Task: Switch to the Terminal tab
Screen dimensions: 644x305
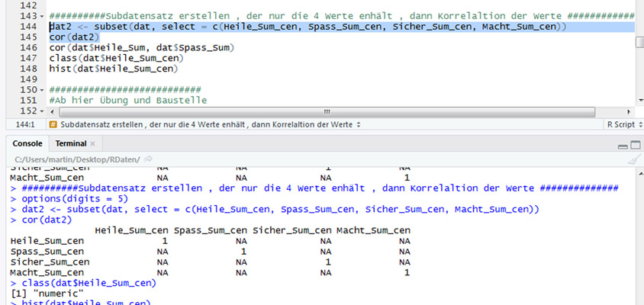Action: 70,143
